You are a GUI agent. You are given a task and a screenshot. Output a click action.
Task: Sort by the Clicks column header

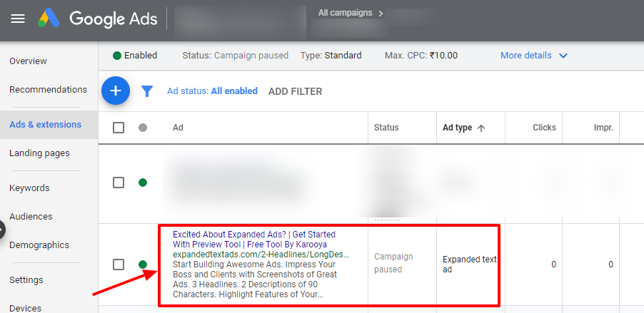(544, 128)
